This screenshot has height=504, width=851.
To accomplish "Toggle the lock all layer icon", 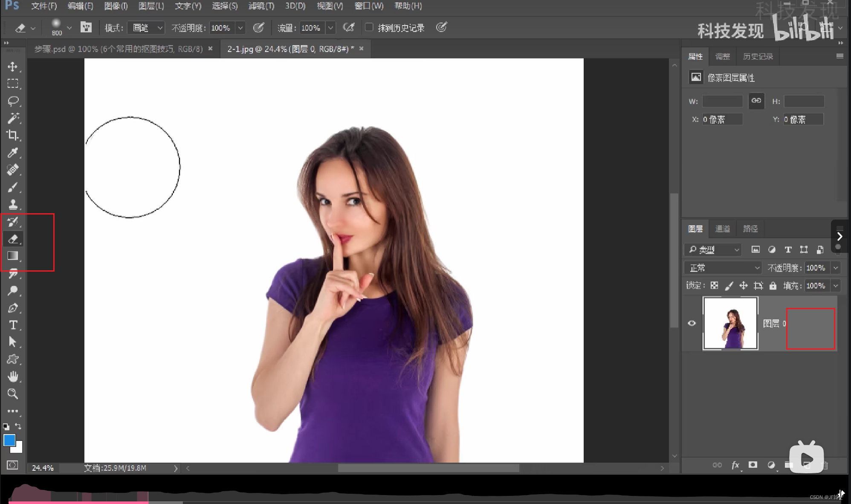I will click(x=773, y=286).
